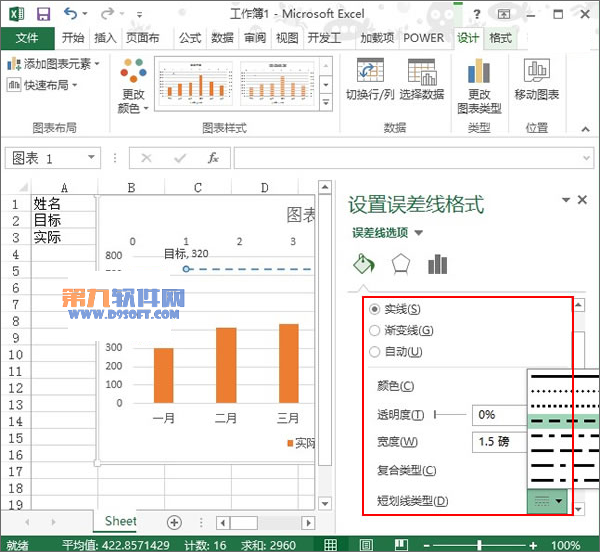The image size is (600, 552).
Task: Switch to the 公式 tab
Action: (190, 38)
